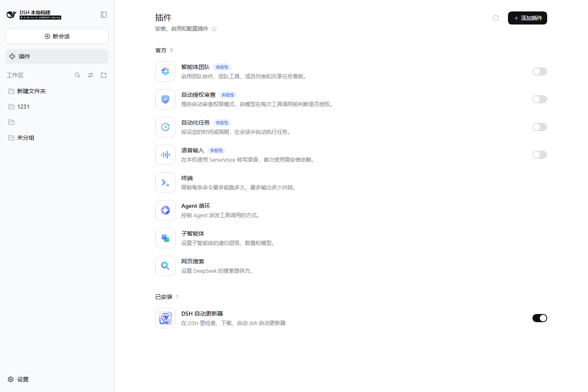Screen dimensions: 588x392
Task: Open the unnamed workspace folder
Action: point(57,122)
